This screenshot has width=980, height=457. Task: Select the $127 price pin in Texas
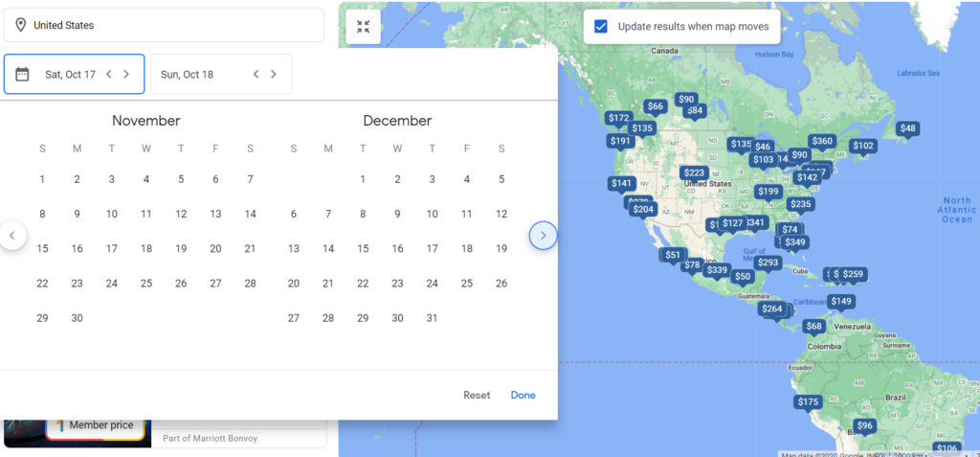[732, 223]
